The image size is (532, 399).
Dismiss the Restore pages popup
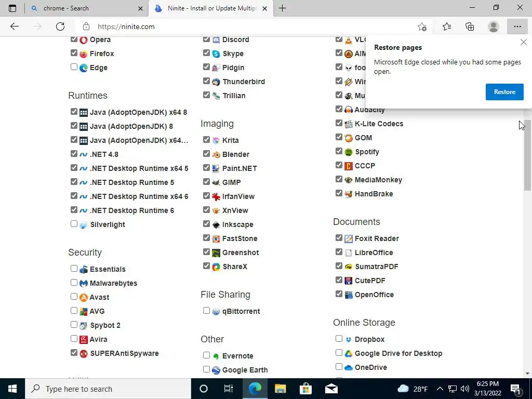tap(524, 43)
